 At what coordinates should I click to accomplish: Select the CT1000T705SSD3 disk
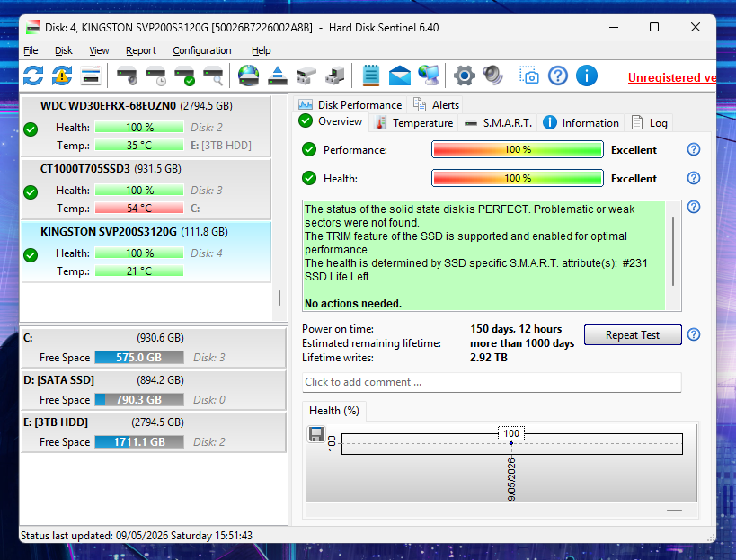click(x=146, y=189)
